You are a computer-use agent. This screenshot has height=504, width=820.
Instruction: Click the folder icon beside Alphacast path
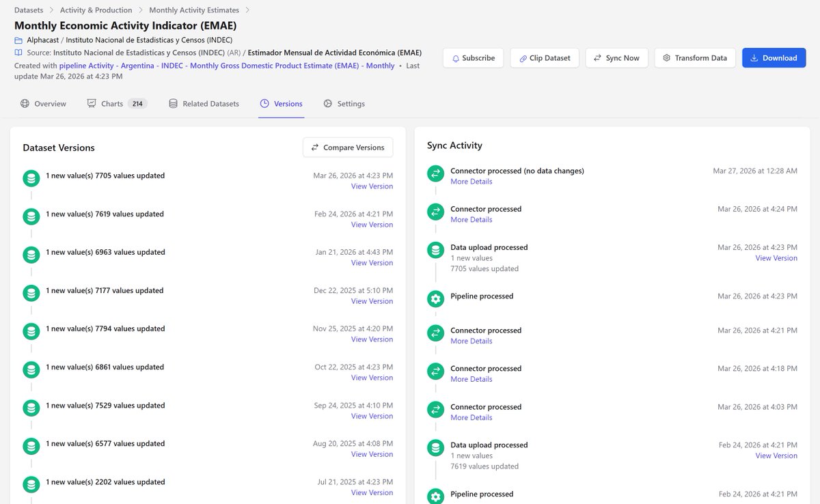(18, 40)
